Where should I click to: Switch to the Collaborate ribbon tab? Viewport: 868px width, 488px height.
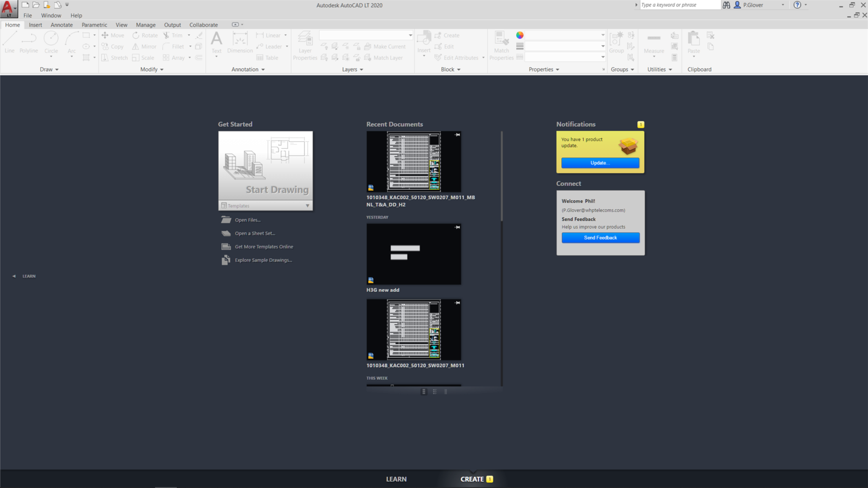click(x=203, y=25)
